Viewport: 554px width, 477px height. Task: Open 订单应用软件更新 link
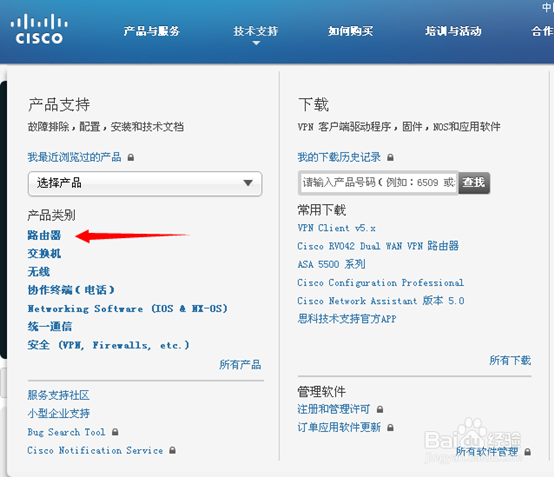[x=339, y=427]
